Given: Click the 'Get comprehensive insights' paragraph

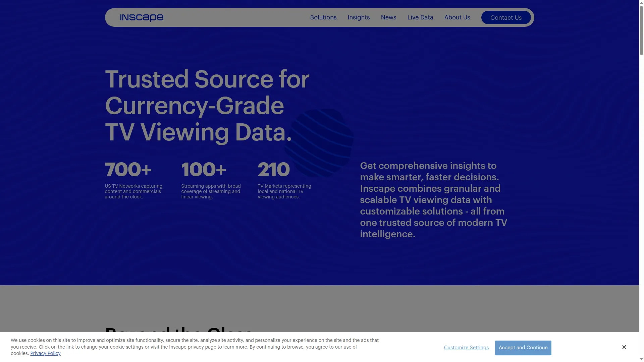Looking at the screenshot, I should click(x=434, y=200).
